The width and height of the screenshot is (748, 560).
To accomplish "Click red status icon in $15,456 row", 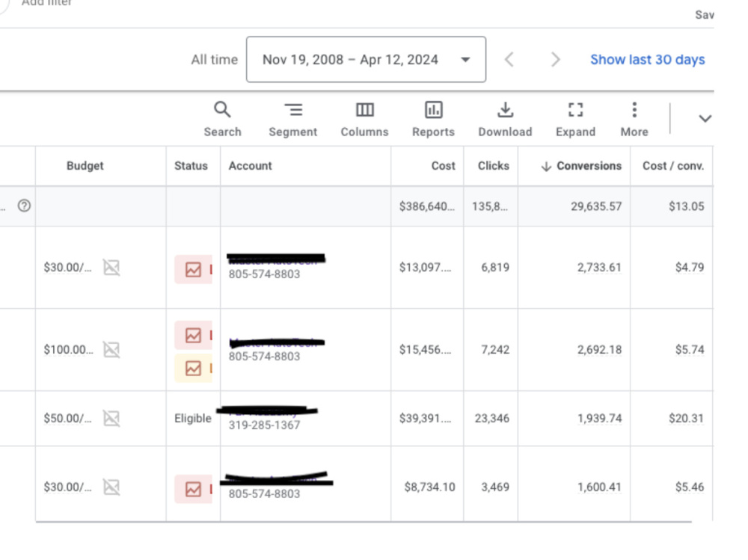I will (x=193, y=336).
